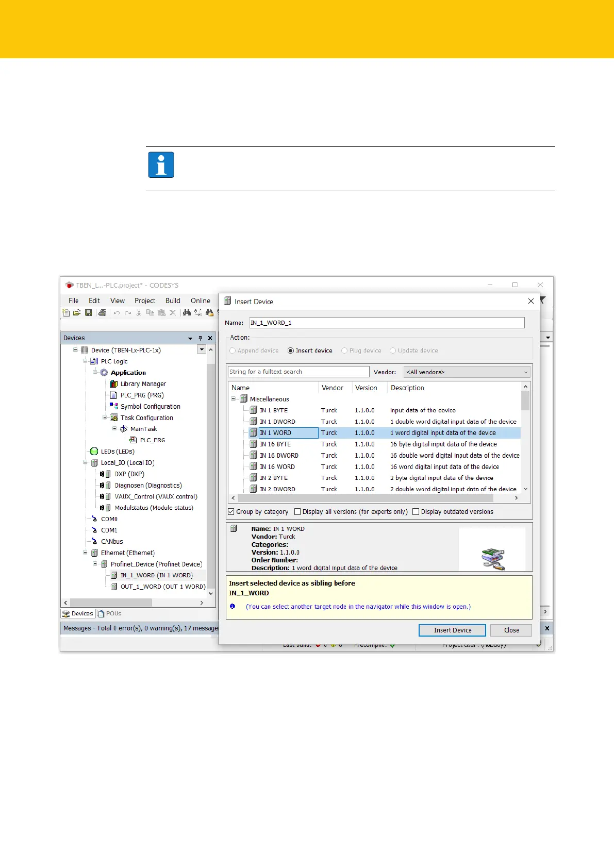Click the Paste clipboard icon
Image resolution: width=614 pixels, height=868 pixels.
pyautogui.click(x=161, y=312)
